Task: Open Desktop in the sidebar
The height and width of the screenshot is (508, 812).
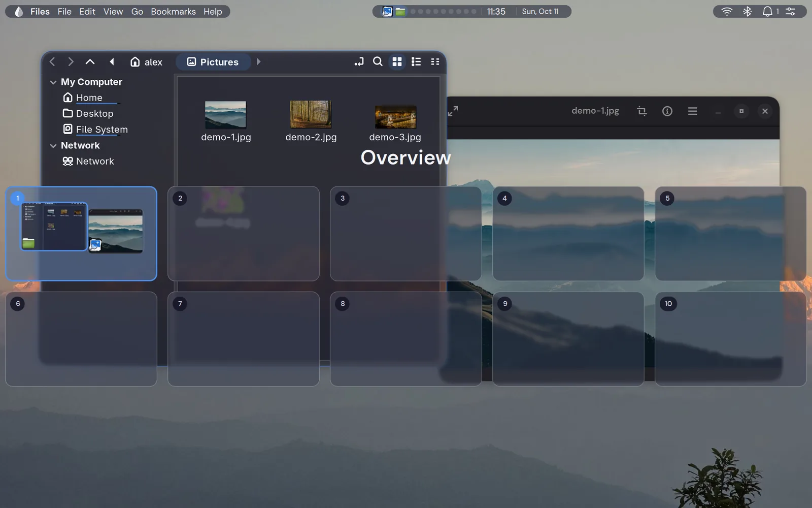Action: click(x=88, y=113)
